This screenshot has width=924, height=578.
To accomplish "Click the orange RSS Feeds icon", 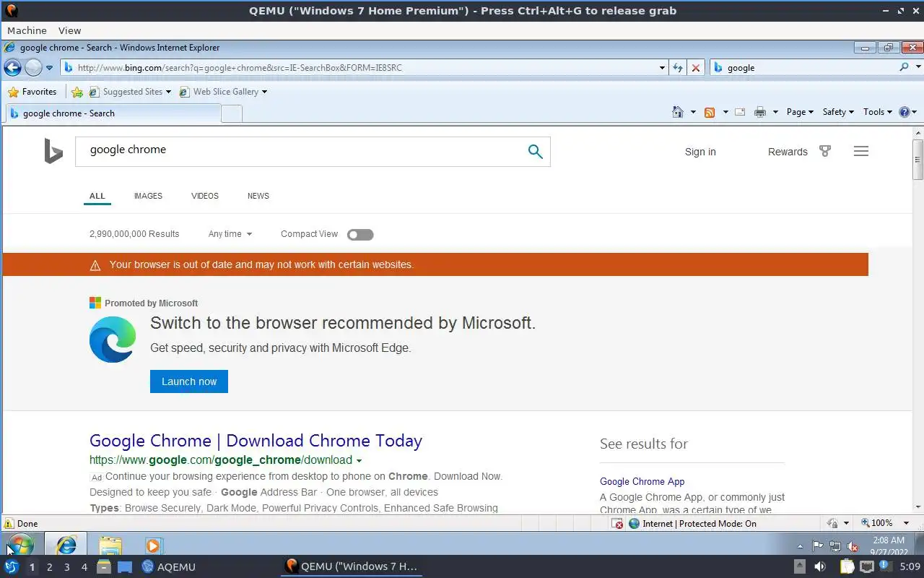I will coord(710,112).
